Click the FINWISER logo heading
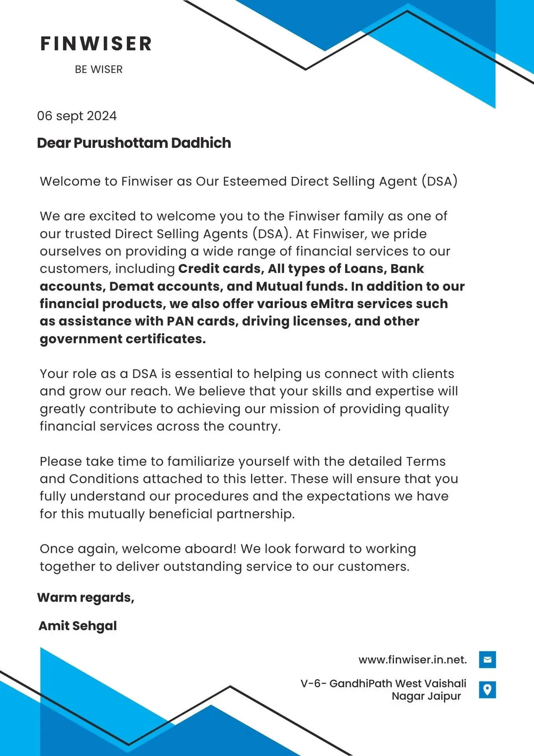The width and height of the screenshot is (534, 756). click(96, 44)
